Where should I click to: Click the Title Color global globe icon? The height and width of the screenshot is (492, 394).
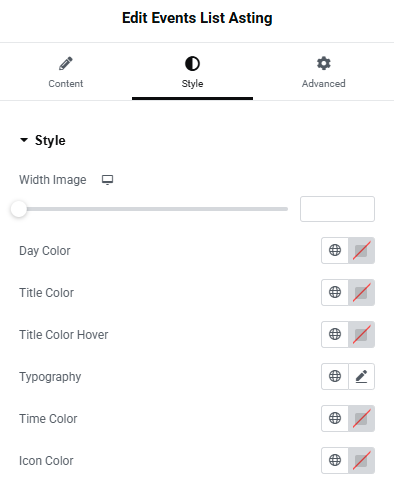335,292
